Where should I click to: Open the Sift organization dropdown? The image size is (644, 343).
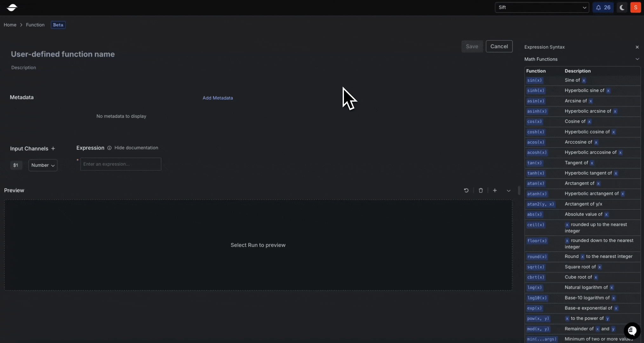pos(542,7)
